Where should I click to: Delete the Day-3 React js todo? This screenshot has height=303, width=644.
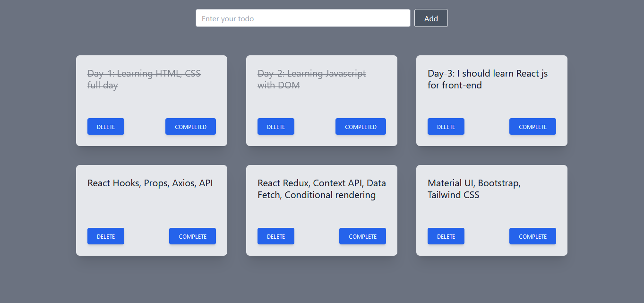pos(446,127)
